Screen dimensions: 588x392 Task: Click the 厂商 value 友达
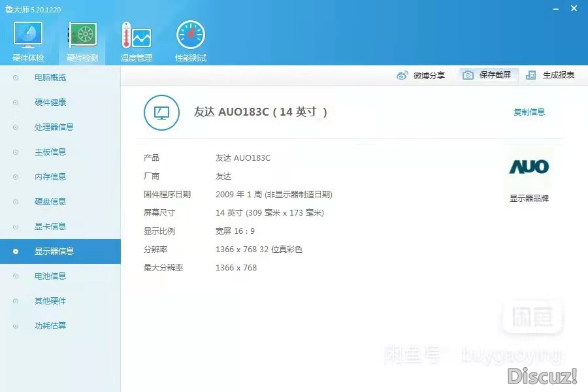click(223, 176)
